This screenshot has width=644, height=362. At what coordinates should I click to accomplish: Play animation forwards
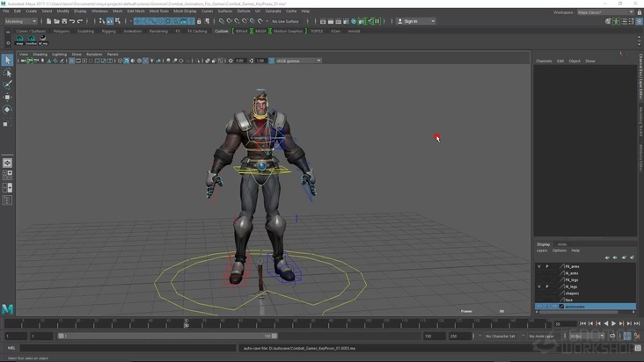(x=613, y=324)
